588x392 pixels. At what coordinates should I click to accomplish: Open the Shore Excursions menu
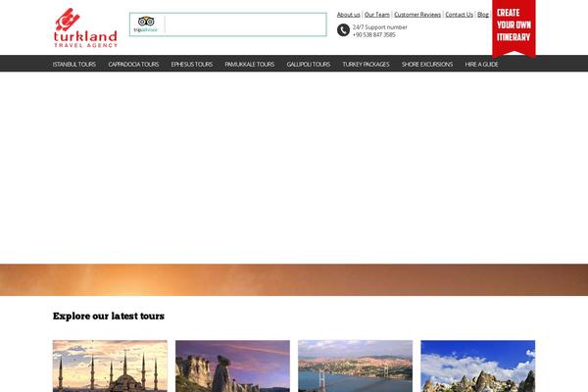click(427, 64)
